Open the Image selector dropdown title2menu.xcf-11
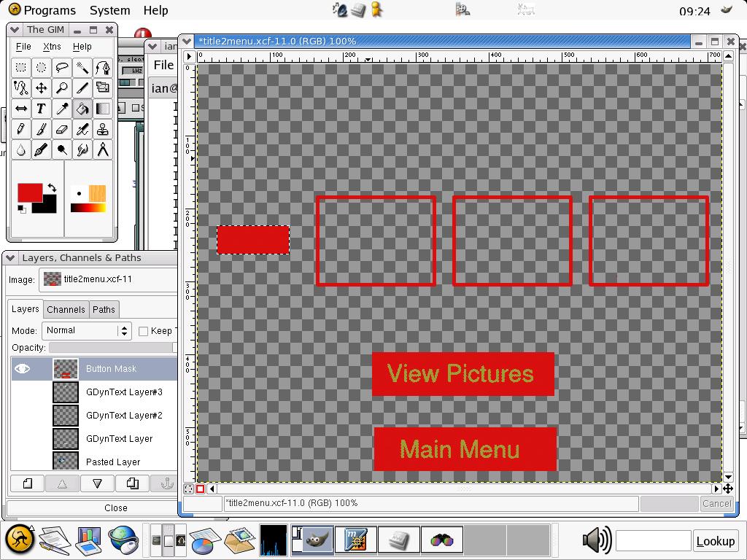The image size is (747, 560). (109, 279)
